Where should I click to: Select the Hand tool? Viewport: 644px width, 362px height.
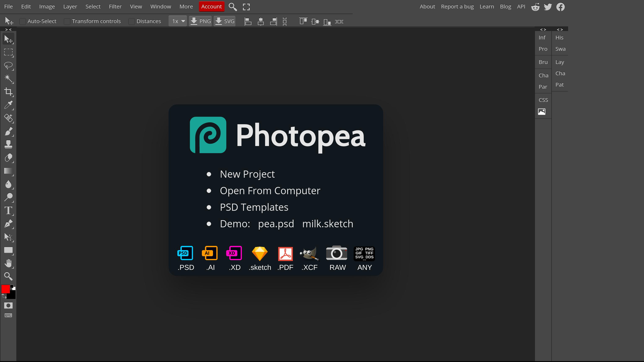[x=9, y=263]
